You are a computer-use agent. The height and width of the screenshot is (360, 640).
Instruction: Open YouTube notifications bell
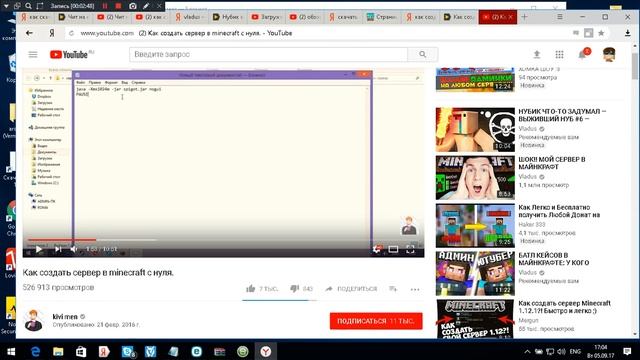[583, 55]
